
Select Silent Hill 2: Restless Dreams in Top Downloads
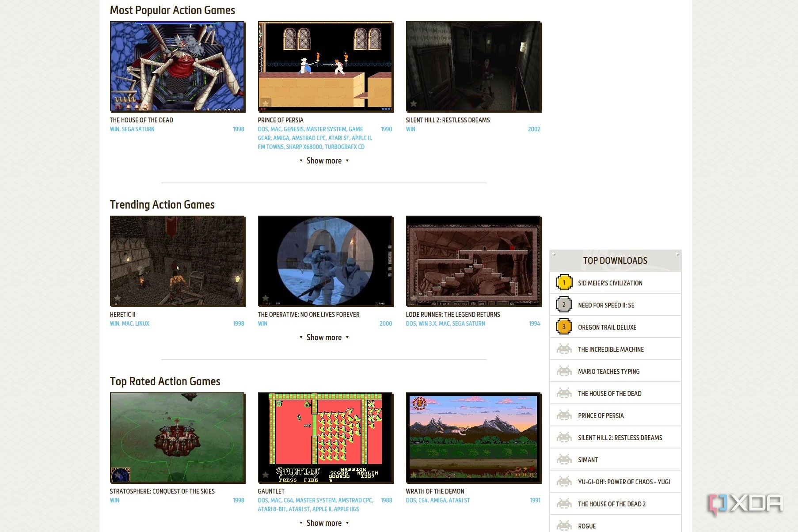tap(620, 438)
